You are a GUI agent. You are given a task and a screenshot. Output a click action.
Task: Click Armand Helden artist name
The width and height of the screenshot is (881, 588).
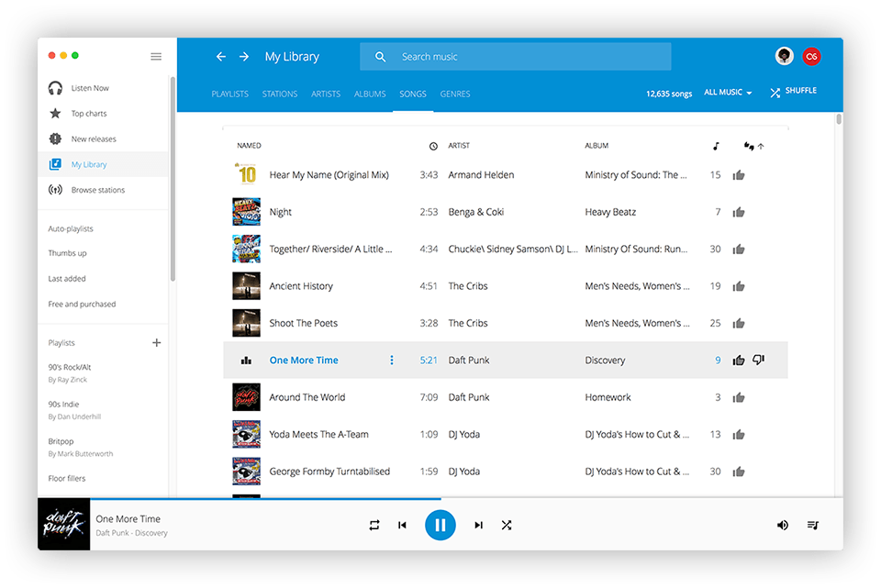point(481,174)
